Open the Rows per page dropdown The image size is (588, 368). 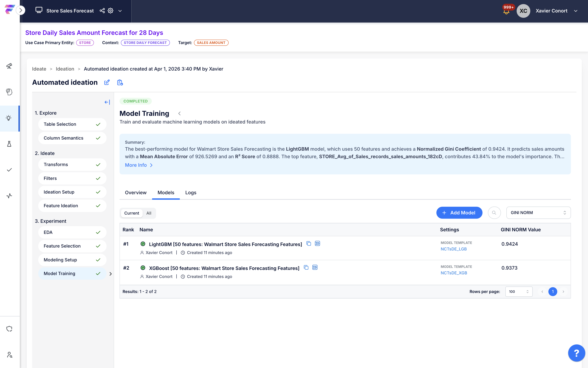click(519, 292)
